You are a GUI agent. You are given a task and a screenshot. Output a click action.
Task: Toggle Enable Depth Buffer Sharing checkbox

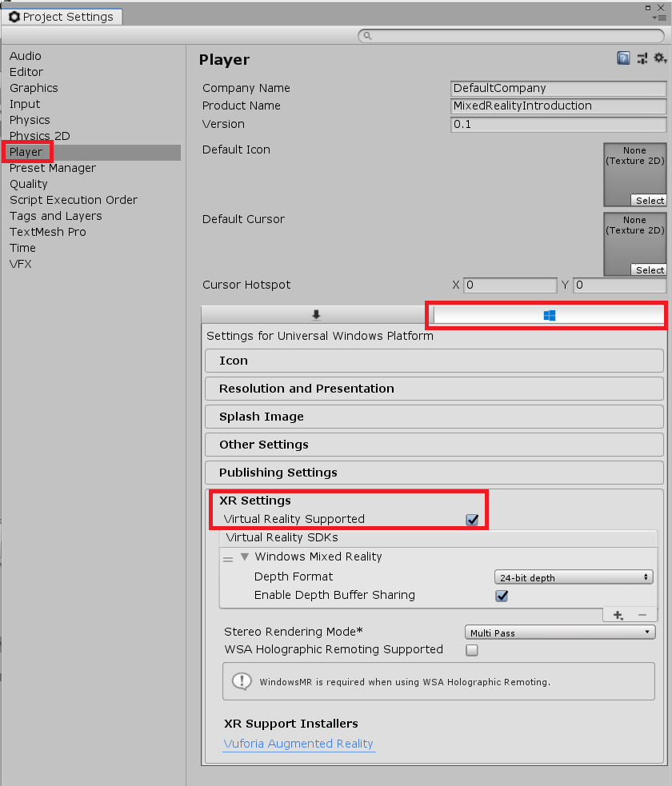(x=502, y=596)
